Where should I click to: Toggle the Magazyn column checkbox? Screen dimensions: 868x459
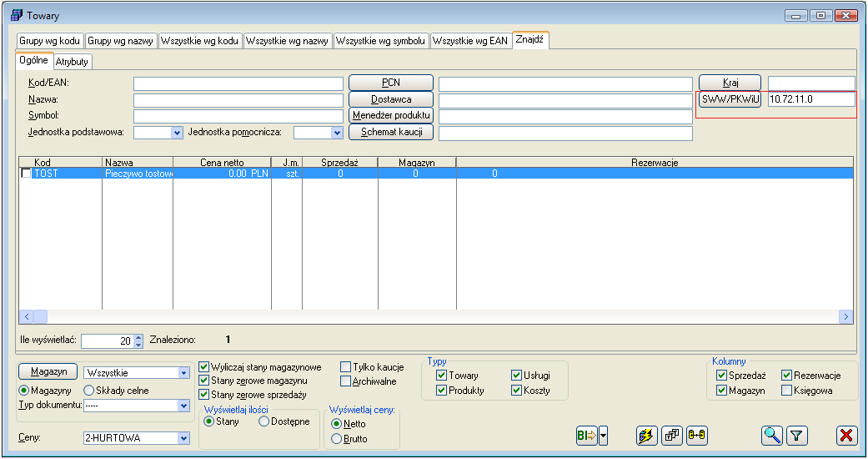point(721,391)
